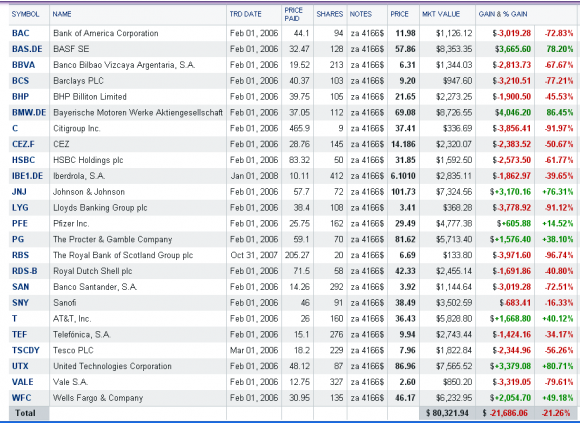Sort by TRD DATE column header
580x423 pixels.
click(245, 14)
